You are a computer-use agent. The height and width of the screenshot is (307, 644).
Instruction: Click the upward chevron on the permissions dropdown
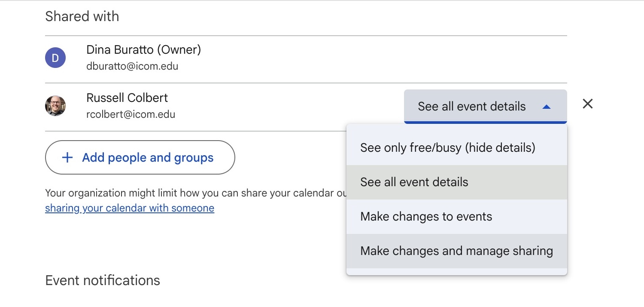[547, 106]
